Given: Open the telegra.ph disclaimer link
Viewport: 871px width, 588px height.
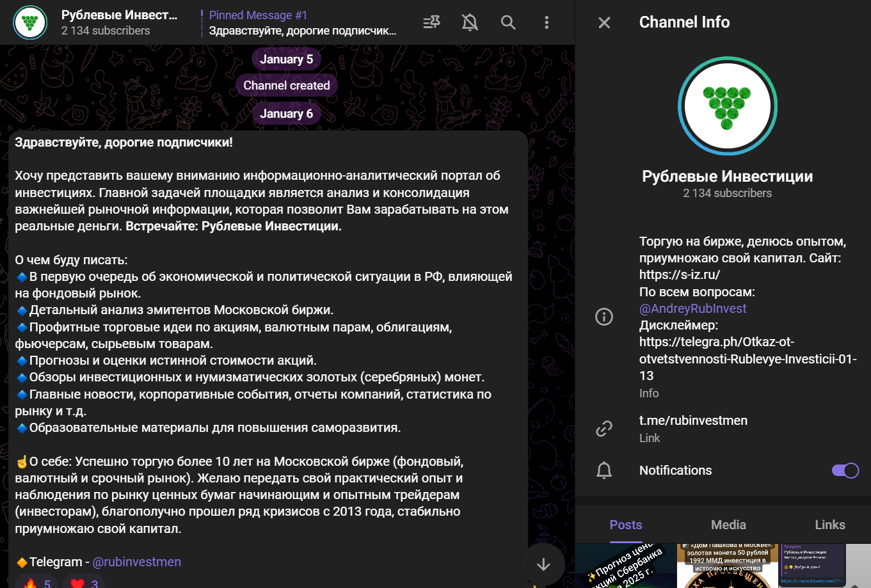Looking at the screenshot, I should click(x=748, y=358).
